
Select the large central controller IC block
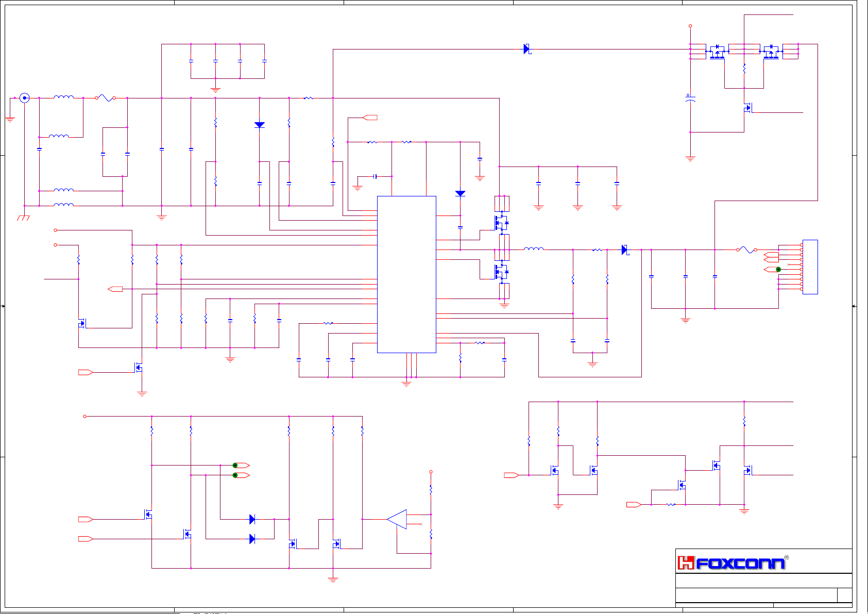(406, 274)
